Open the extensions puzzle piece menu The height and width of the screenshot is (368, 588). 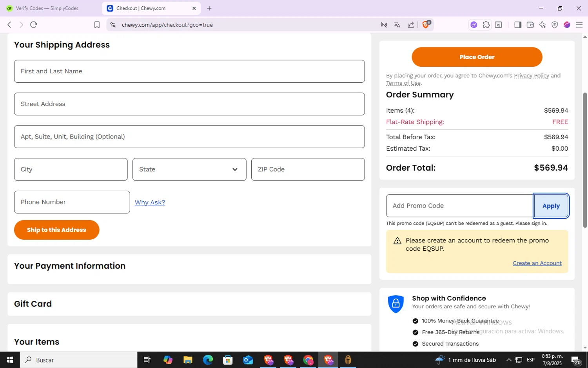(x=486, y=25)
